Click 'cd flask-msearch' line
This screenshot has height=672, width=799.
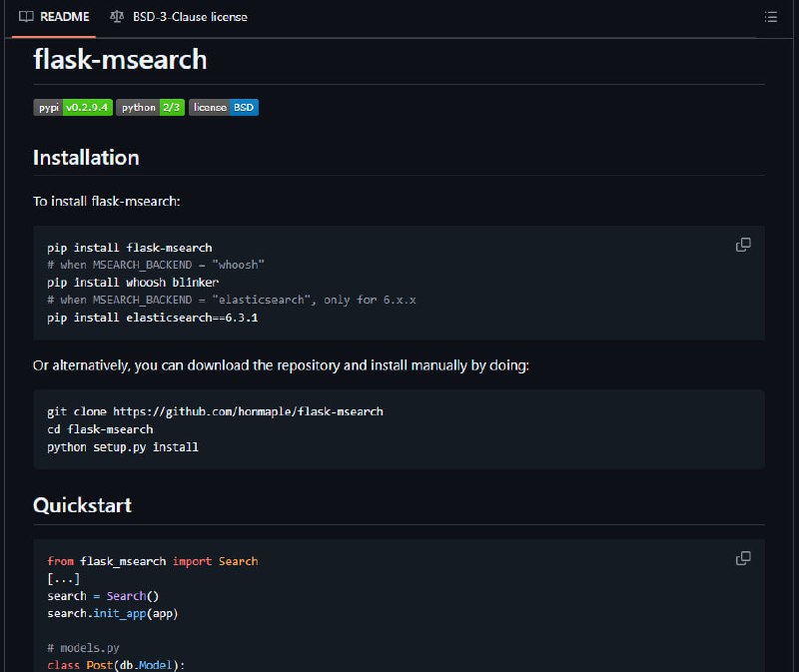tap(100, 429)
